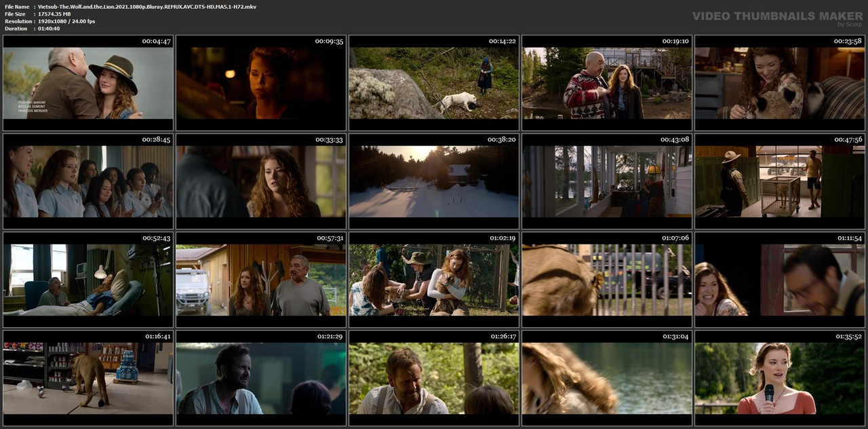
Task: Select the frame timestamped 00:19:10
Action: point(607,83)
